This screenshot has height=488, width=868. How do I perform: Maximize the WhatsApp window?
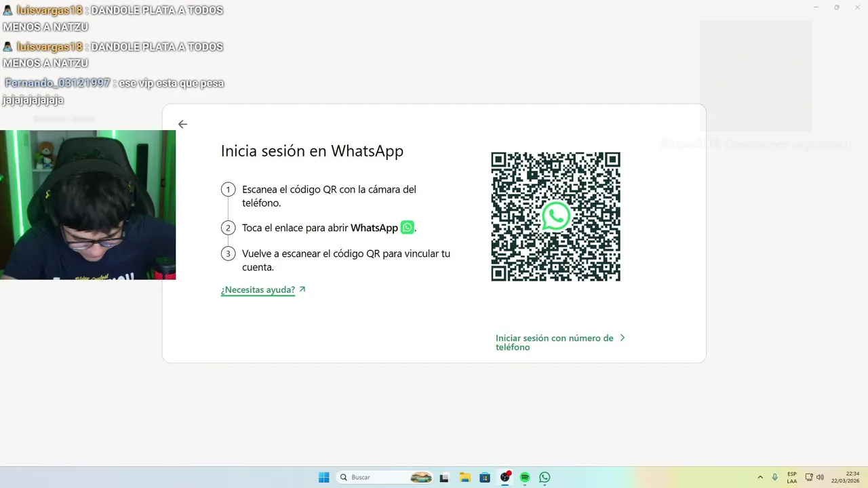pyautogui.click(x=836, y=7)
